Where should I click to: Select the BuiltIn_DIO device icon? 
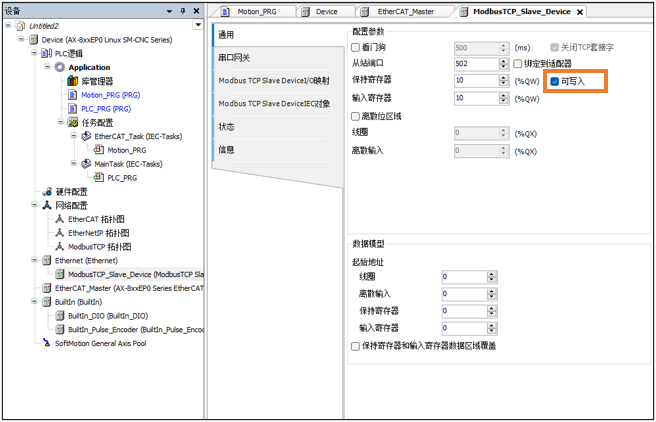click(59, 315)
